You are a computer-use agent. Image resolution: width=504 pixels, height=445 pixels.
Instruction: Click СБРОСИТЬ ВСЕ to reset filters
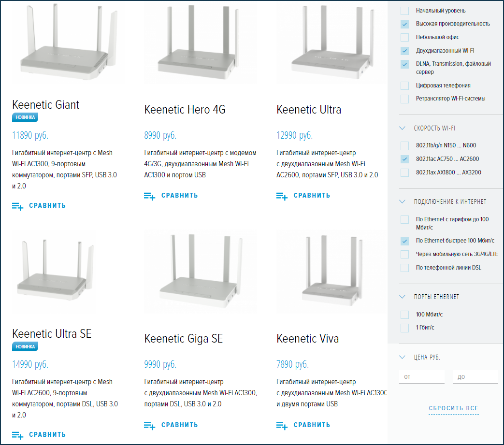tap(453, 408)
